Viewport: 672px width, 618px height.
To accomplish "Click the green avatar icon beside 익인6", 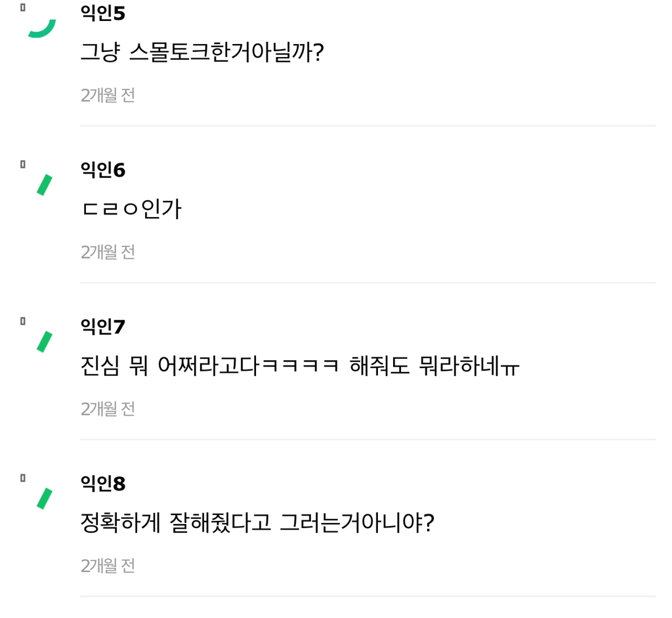I will click(44, 185).
